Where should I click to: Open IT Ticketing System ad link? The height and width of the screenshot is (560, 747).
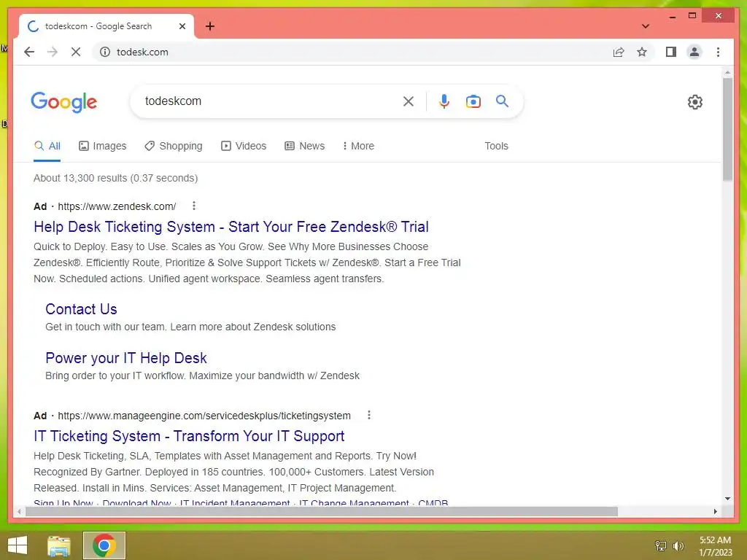[x=189, y=436]
